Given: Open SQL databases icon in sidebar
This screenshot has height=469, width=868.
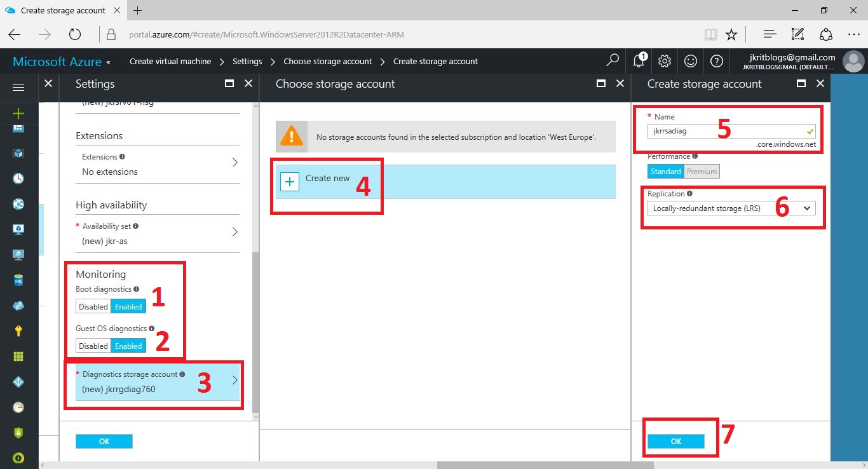Looking at the screenshot, I should [x=18, y=280].
